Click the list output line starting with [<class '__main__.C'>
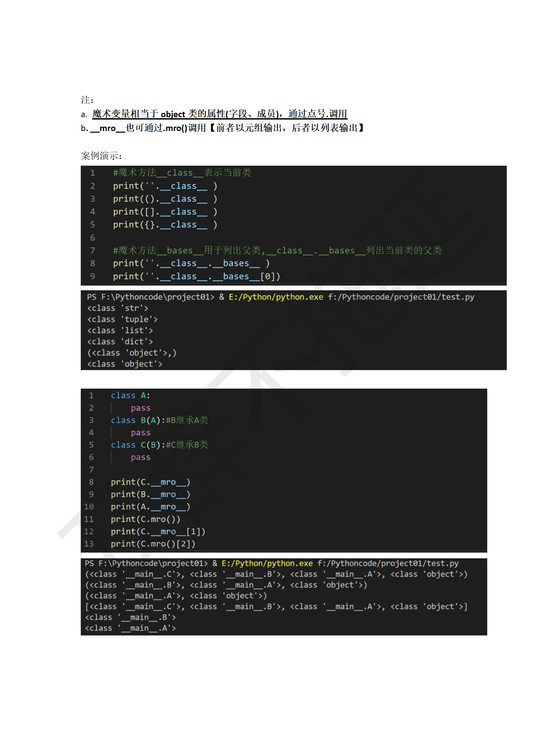 [x=276, y=606]
